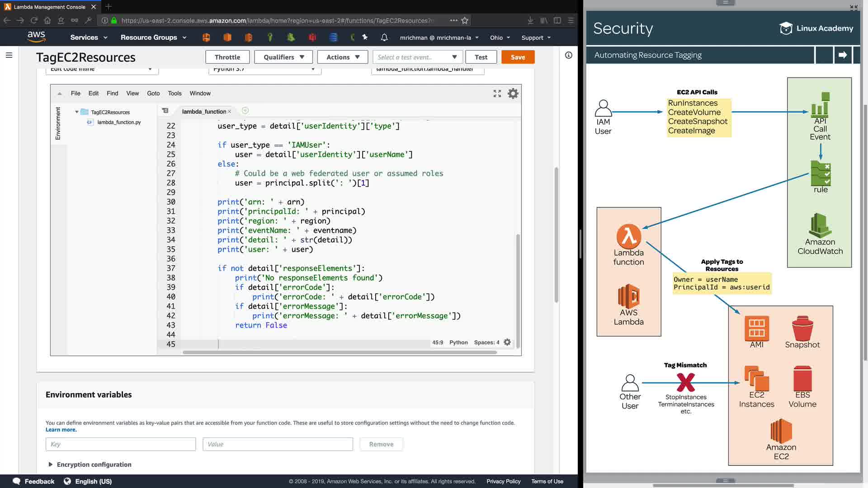Open Select a test event dropdown
The height and width of the screenshot is (488, 868).
417,57
